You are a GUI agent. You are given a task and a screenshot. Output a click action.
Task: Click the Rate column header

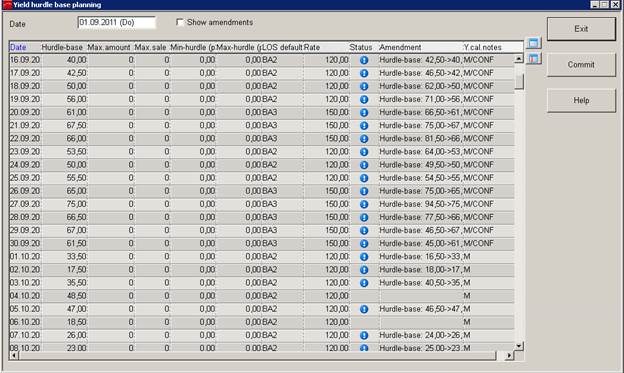326,47
